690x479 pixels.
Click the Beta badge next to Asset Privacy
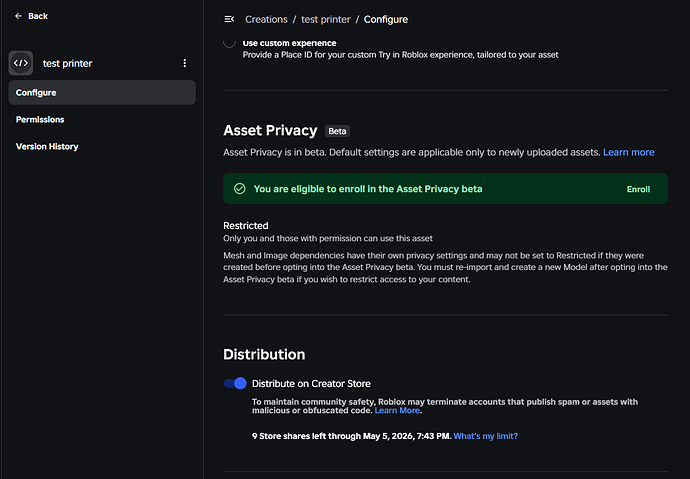coord(338,131)
